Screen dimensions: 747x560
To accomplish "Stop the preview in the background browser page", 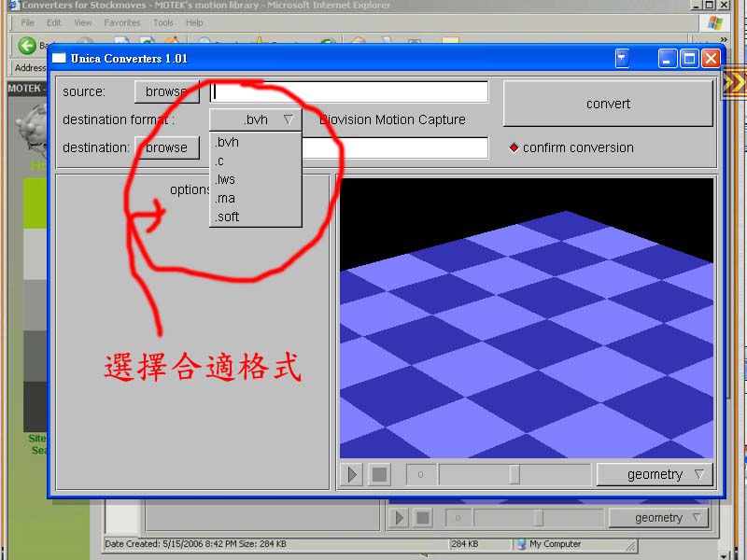I will coord(423,517).
